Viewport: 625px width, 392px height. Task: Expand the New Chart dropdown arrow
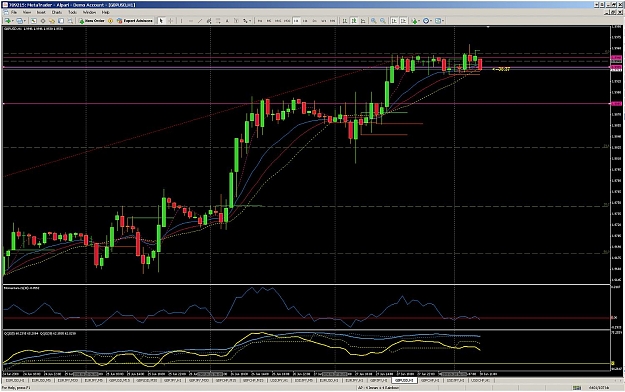[13, 21]
